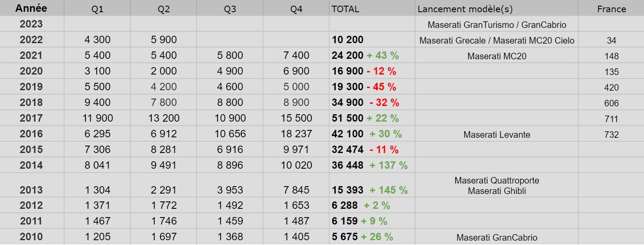This screenshot has height=245, width=644.
Task: Select the 2022 year cell
Action: pos(31,40)
